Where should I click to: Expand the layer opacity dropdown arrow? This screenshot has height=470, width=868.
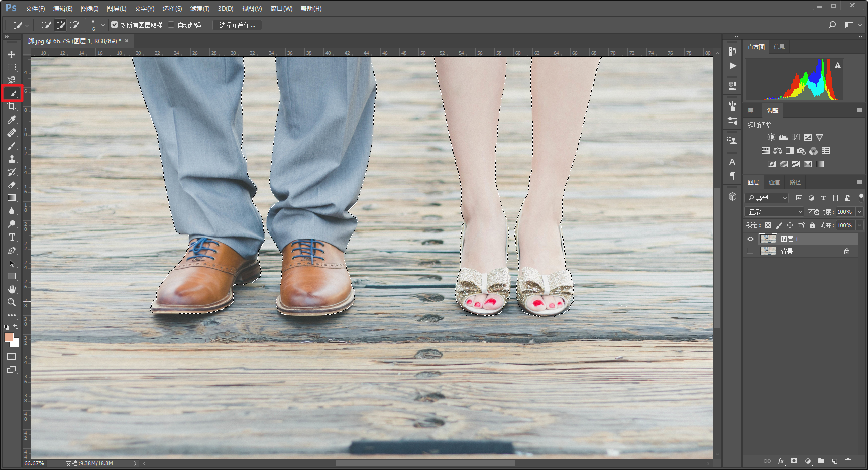coord(859,212)
